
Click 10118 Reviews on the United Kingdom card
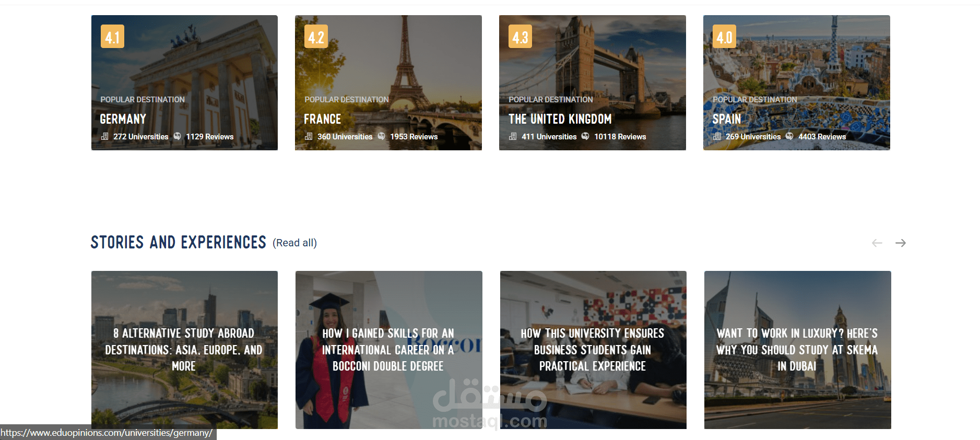pyautogui.click(x=620, y=137)
